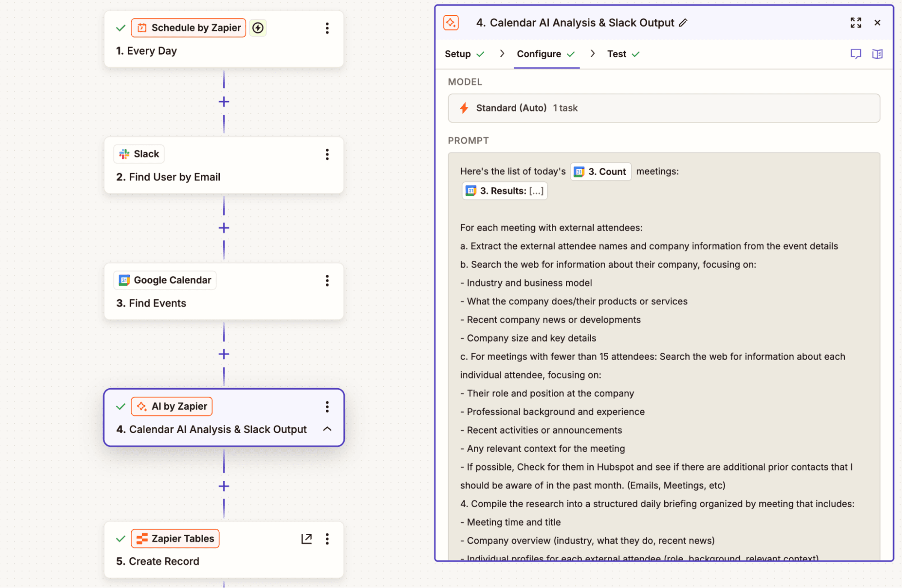The height and width of the screenshot is (588, 902).
Task: Click the Schedule by Zapier app badge
Action: (189, 28)
